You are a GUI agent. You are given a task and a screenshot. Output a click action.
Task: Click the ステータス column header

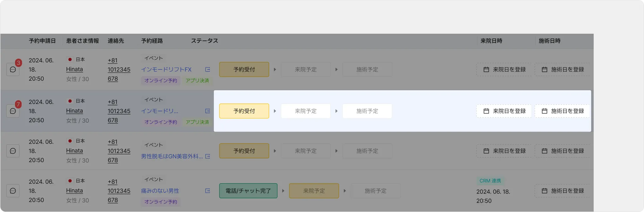204,41
